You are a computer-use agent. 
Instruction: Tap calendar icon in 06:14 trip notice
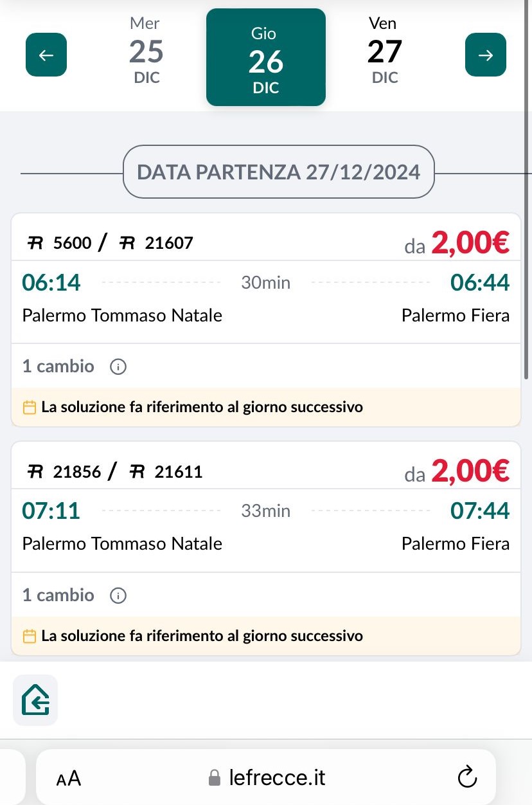[x=29, y=407]
